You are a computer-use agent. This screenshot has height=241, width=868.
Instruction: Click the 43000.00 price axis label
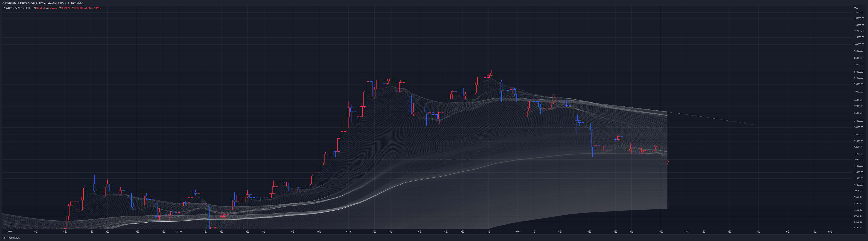click(858, 100)
